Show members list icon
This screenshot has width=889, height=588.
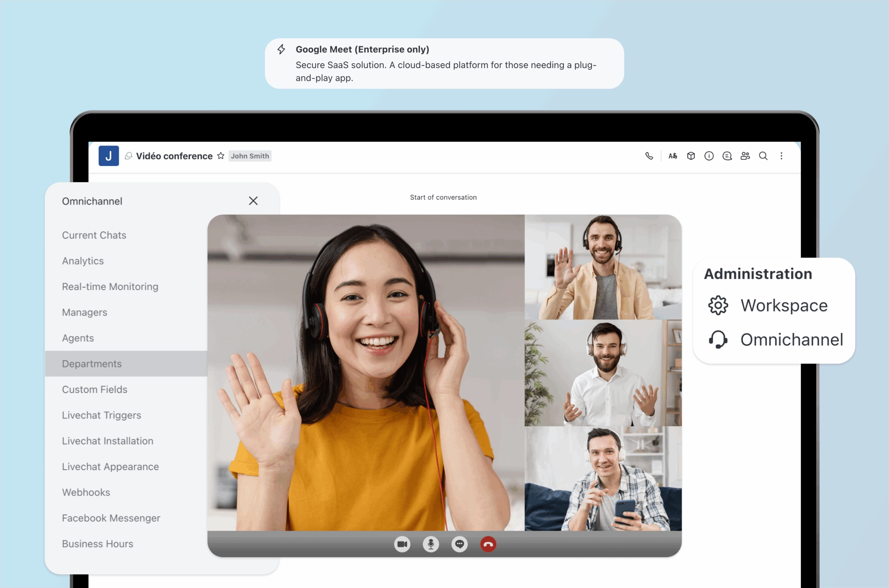745,156
